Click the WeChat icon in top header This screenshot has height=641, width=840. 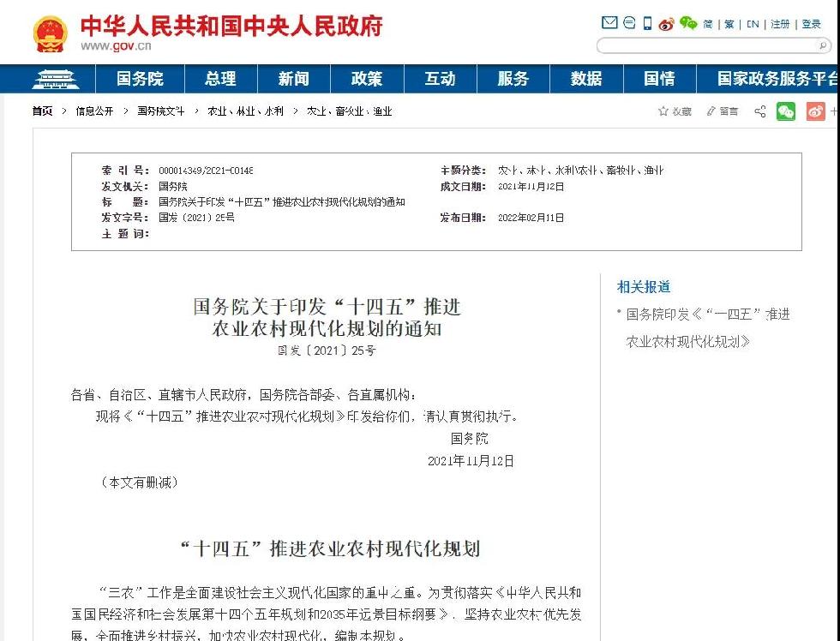coord(687,23)
